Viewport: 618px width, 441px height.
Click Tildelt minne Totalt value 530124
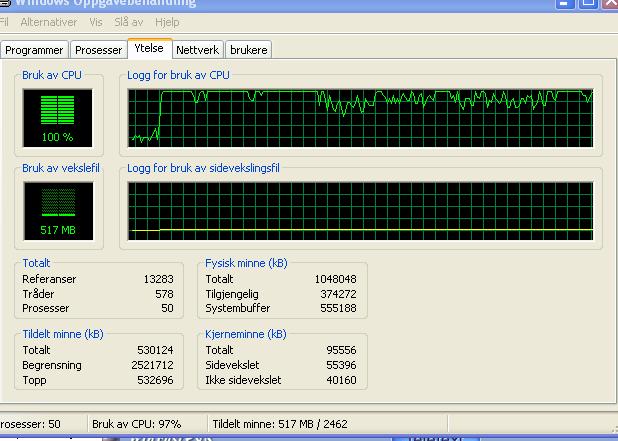(155, 350)
